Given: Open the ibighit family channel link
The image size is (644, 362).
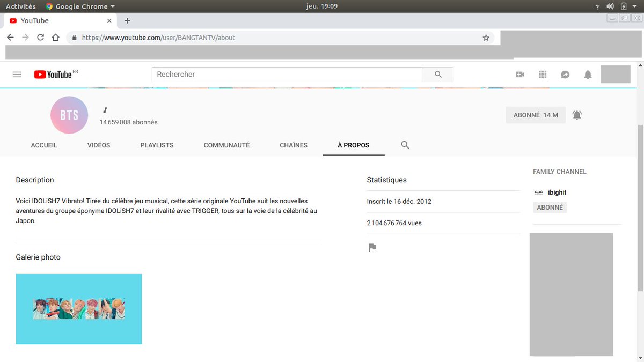Looking at the screenshot, I should (557, 193).
